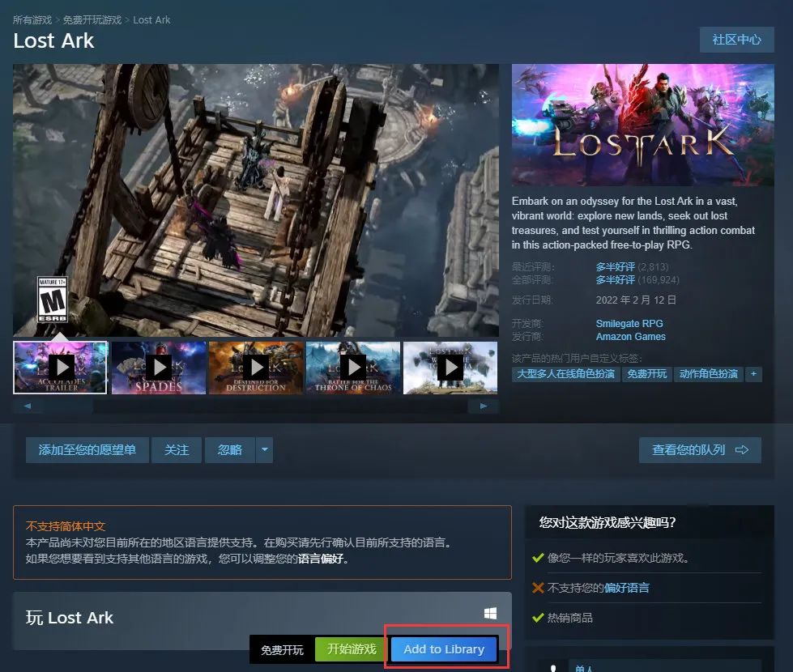
Task: Click 添加至您的愿望单 wishlist button
Action: (x=87, y=450)
